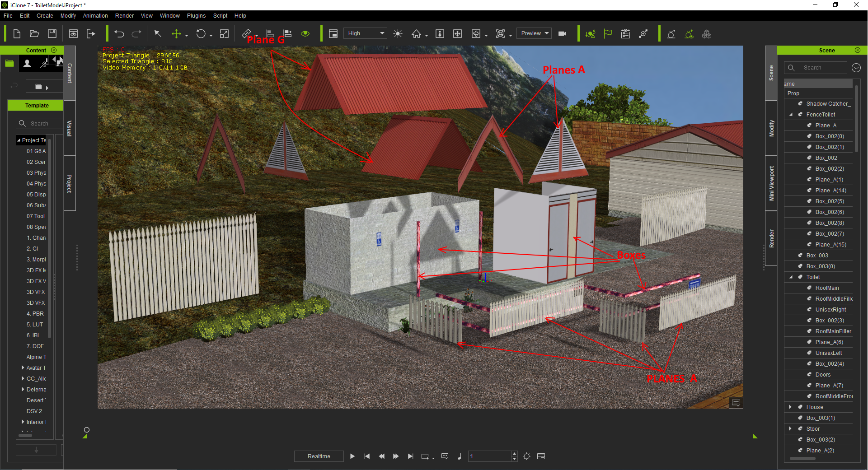
Task: Jump to the end frame
Action: [x=410, y=456]
